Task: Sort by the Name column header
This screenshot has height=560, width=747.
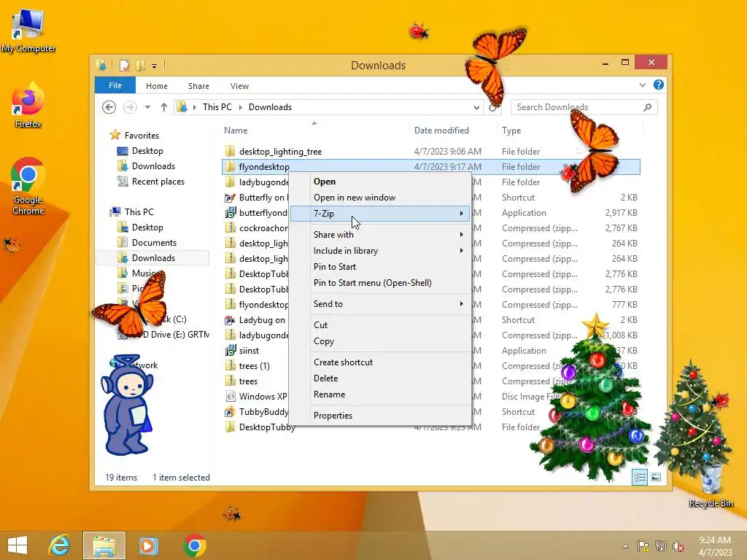Action: (314, 130)
